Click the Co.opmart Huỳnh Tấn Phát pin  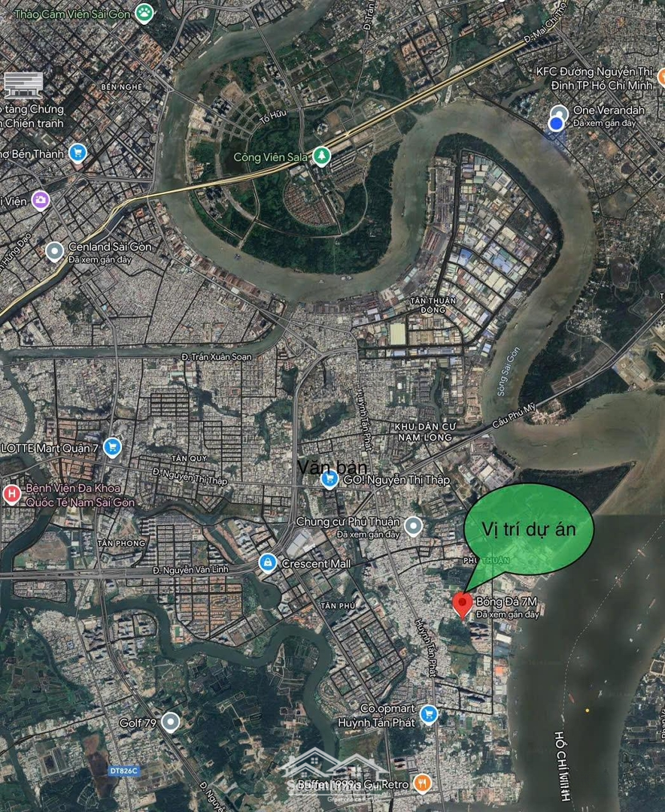(428, 715)
